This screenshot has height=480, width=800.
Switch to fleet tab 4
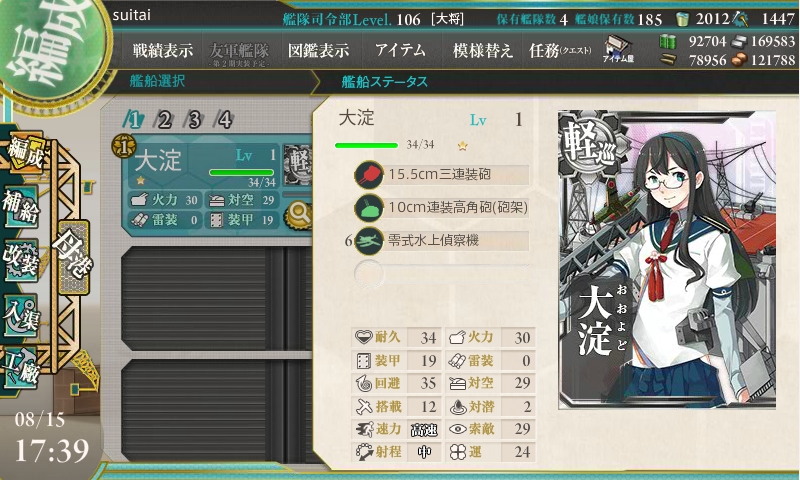[x=225, y=120]
